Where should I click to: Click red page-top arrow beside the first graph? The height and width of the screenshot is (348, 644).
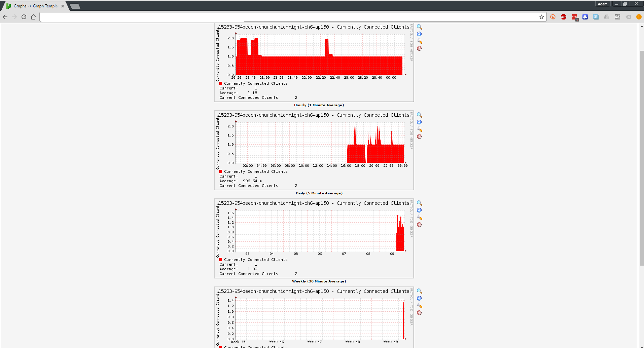click(x=419, y=48)
